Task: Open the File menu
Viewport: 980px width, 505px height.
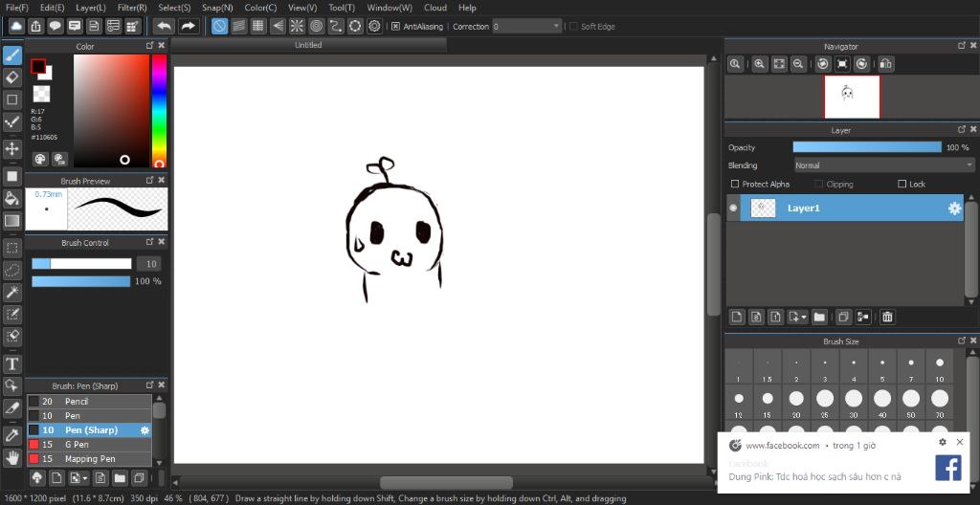Action: tap(17, 8)
